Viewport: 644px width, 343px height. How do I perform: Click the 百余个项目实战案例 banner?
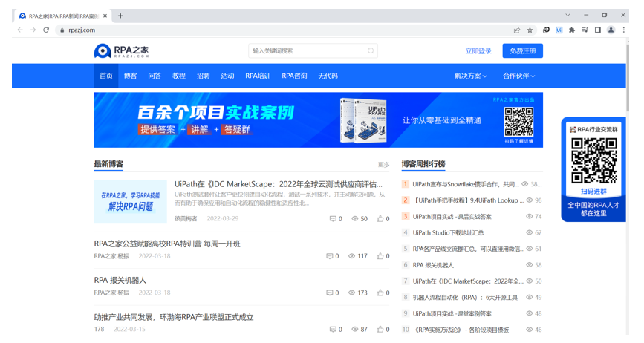coord(319,120)
